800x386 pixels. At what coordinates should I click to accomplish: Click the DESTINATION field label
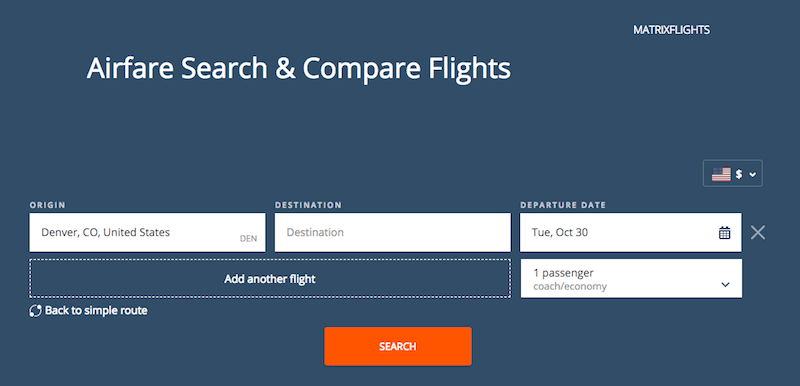(308, 205)
